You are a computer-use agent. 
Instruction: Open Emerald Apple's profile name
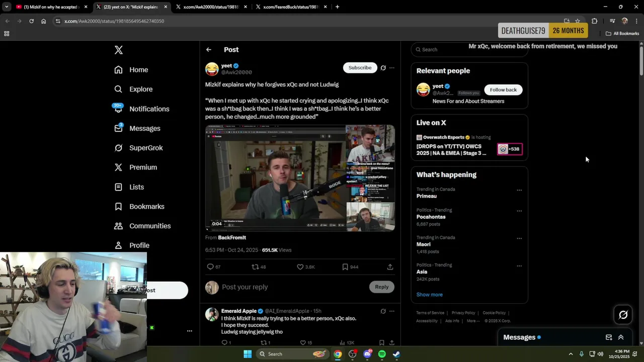[x=239, y=311]
